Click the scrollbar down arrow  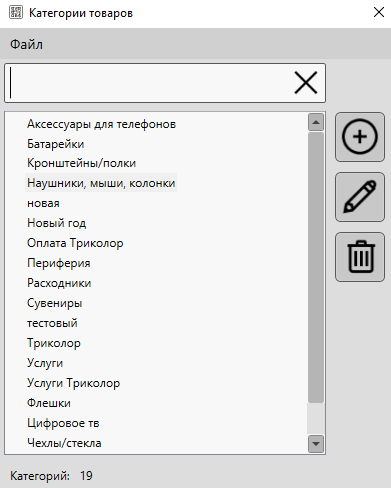pyautogui.click(x=316, y=444)
